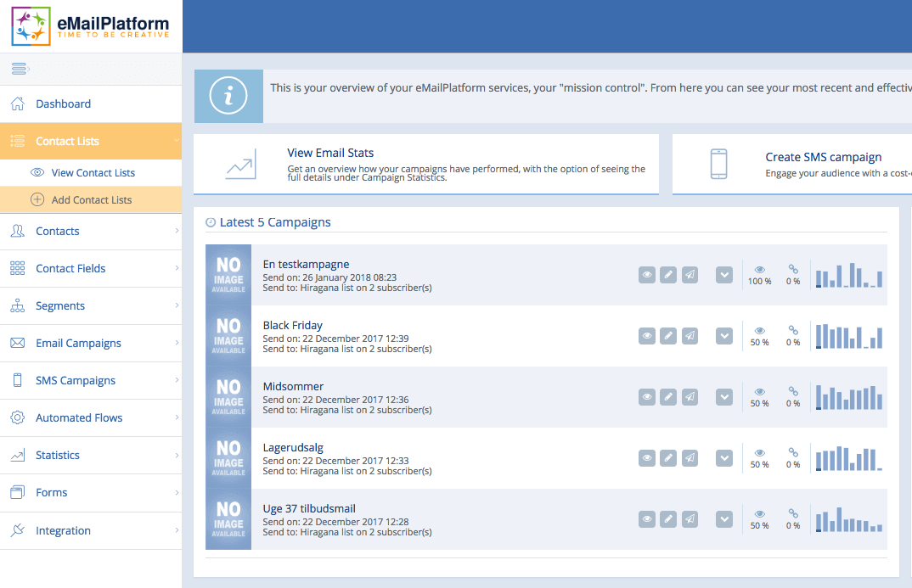
Task: Open Add Contact Lists submenu item
Action: point(91,200)
